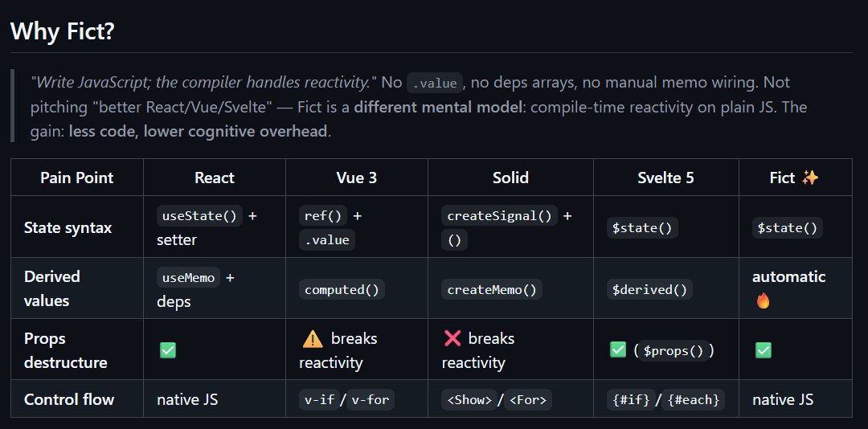
Task: Click 'less code, lower cognitive overhead' text
Action: tap(198, 132)
